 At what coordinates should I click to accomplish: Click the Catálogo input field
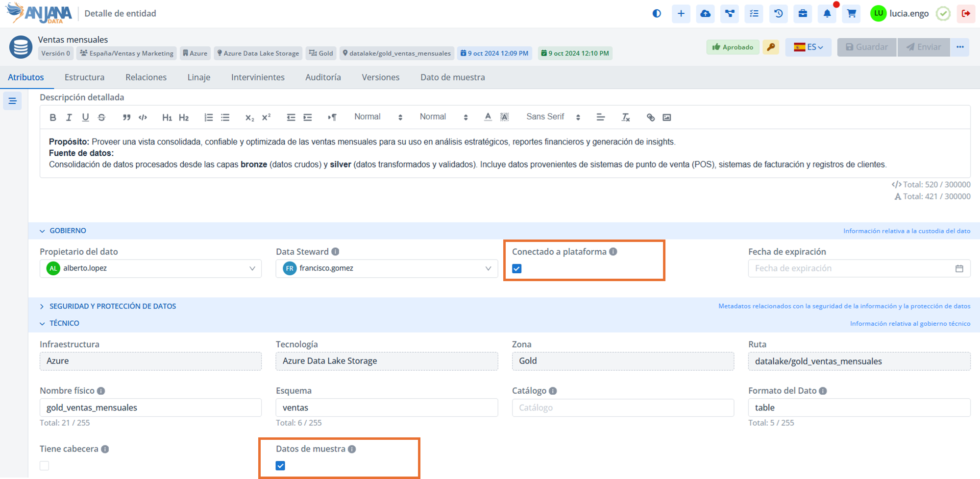pos(623,407)
